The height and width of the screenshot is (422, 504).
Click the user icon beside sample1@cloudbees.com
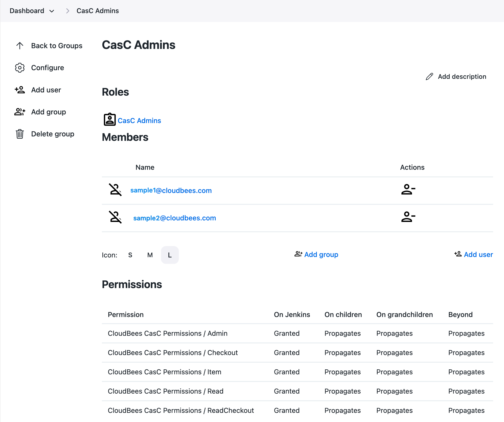click(x=115, y=190)
